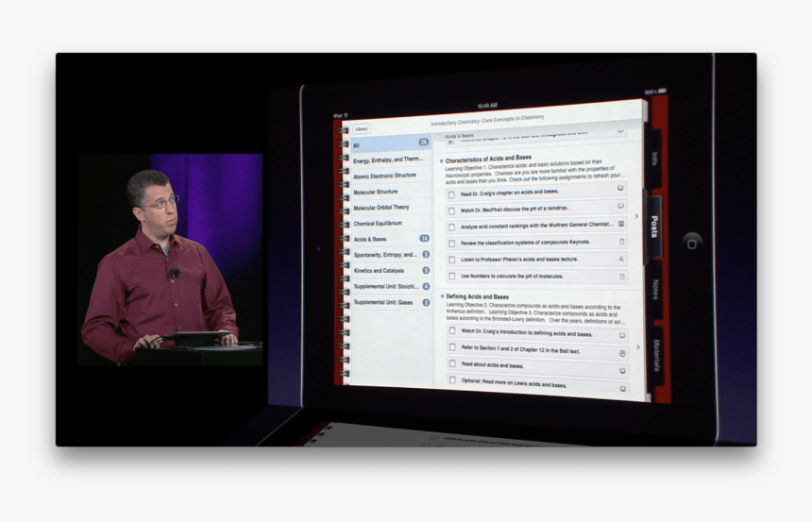Click the presenter video thumbnail

coord(170,260)
